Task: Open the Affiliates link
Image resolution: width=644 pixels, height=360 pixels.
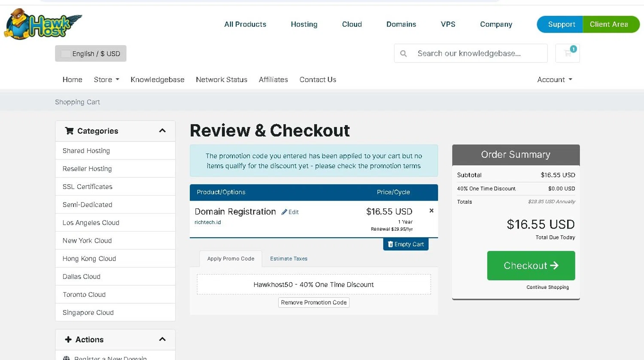Action: tap(273, 79)
